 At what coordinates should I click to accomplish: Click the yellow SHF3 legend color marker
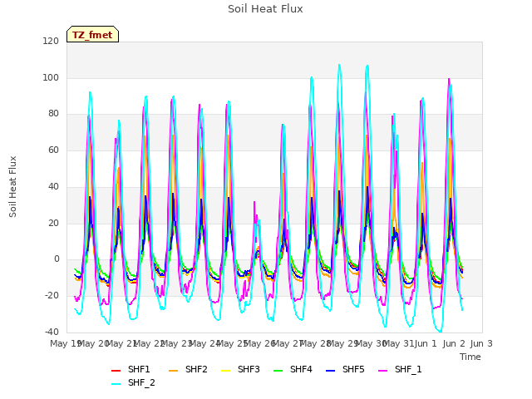tap(225, 371)
